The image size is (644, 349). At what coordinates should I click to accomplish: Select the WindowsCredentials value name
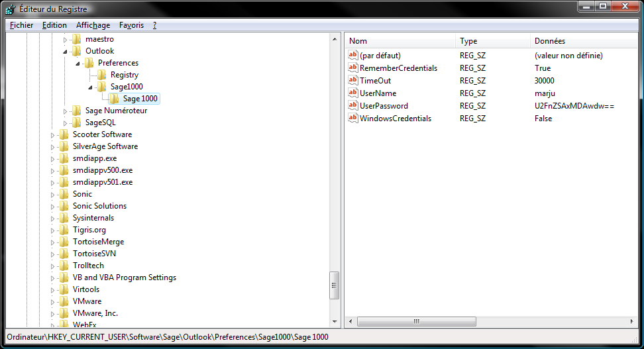click(396, 119)
